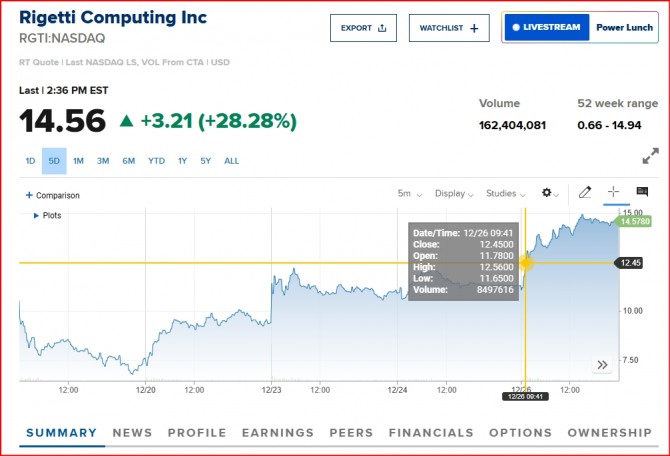Choose the YTD range option
This screenshot has width=670, height=456.
tap(156, 161)
